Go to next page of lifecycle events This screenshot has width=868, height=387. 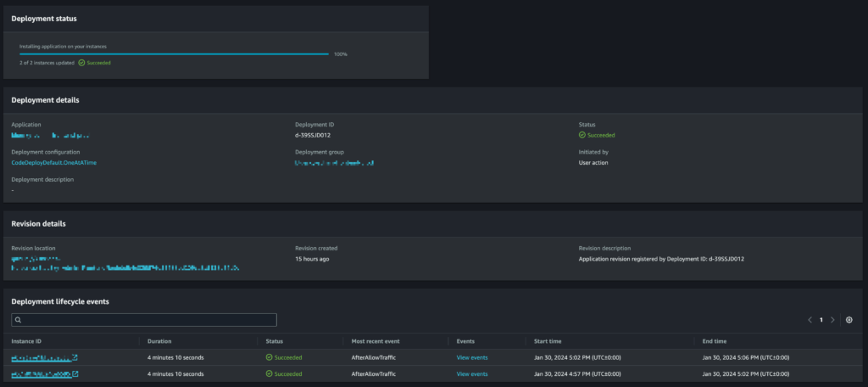click(x=832, y=320)
